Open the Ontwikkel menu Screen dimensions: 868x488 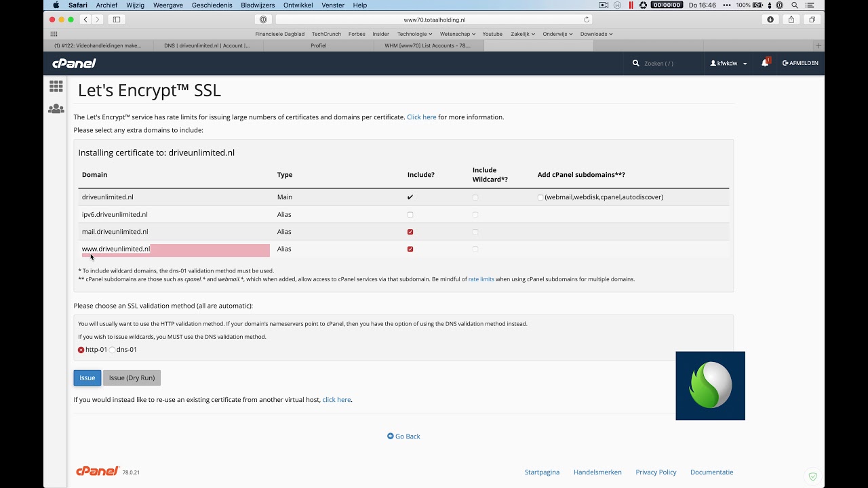click(298, 5)
